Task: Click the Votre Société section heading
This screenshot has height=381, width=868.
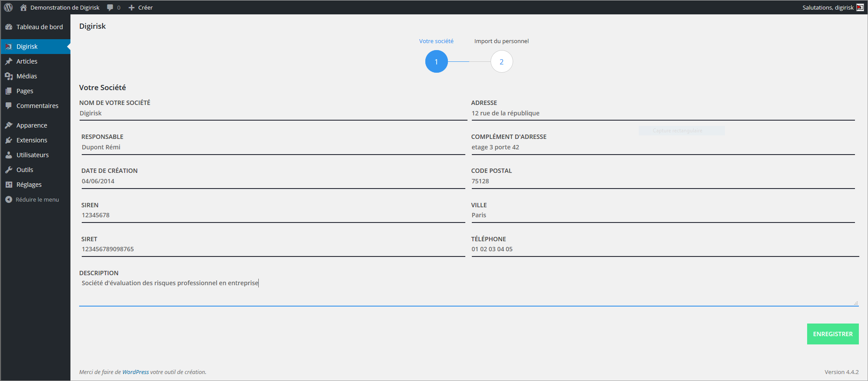Action: pos(103,88)
